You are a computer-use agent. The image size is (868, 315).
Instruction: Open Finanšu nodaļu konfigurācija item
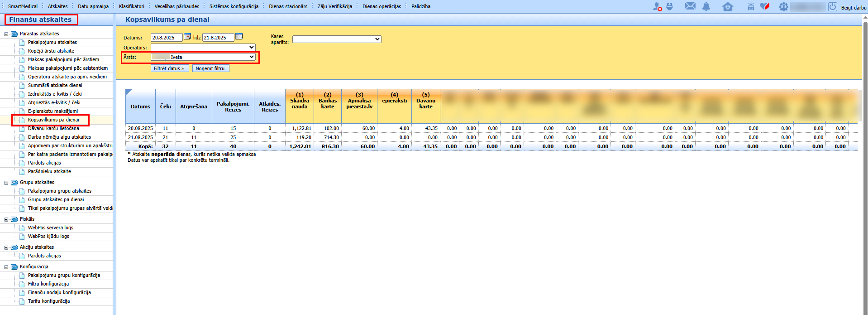59,292
